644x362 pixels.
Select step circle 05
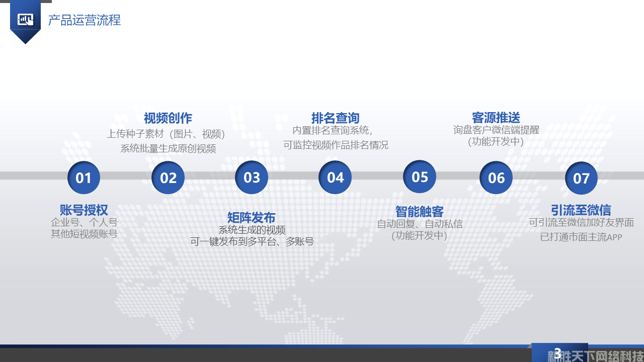pyautogui.click(x=420, y=176)
